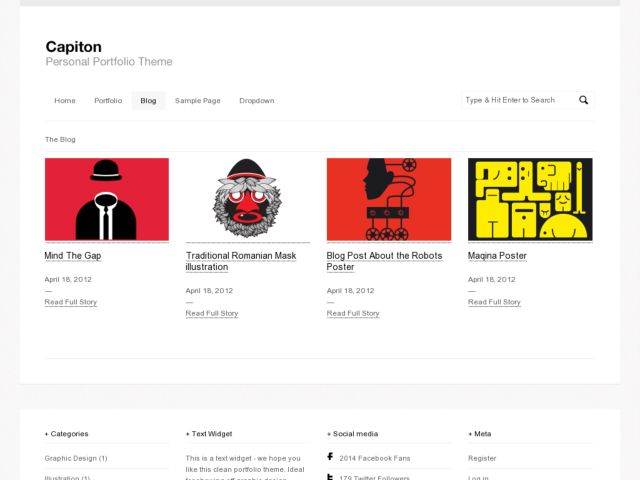Click Read Full Story under Maqina Poster
Screen dimensions: 640x480
[494, 302]
